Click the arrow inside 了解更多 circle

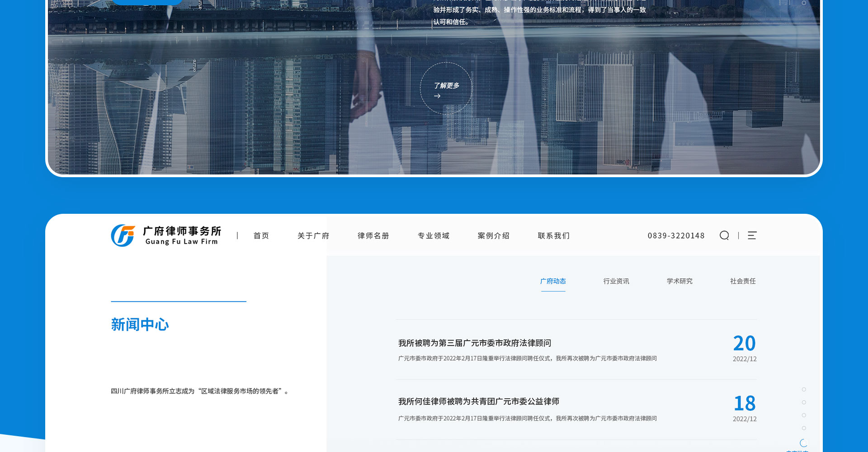pyautogui.click(x=437, y=96)
